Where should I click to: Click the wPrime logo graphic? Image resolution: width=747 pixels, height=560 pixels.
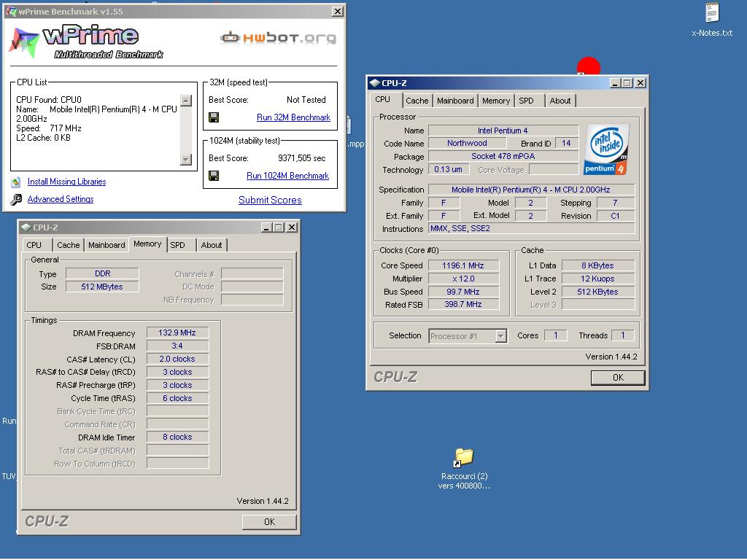[x=87, y=42]
